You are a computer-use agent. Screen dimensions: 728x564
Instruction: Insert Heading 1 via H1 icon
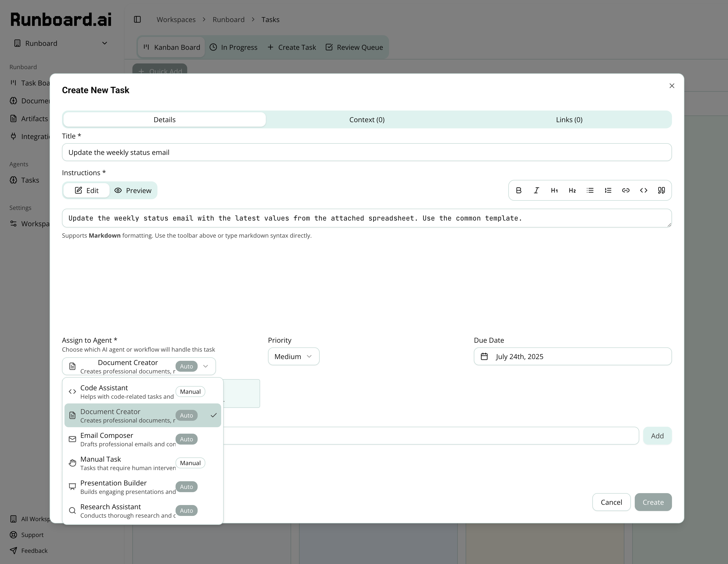click(x=554, y=190)
